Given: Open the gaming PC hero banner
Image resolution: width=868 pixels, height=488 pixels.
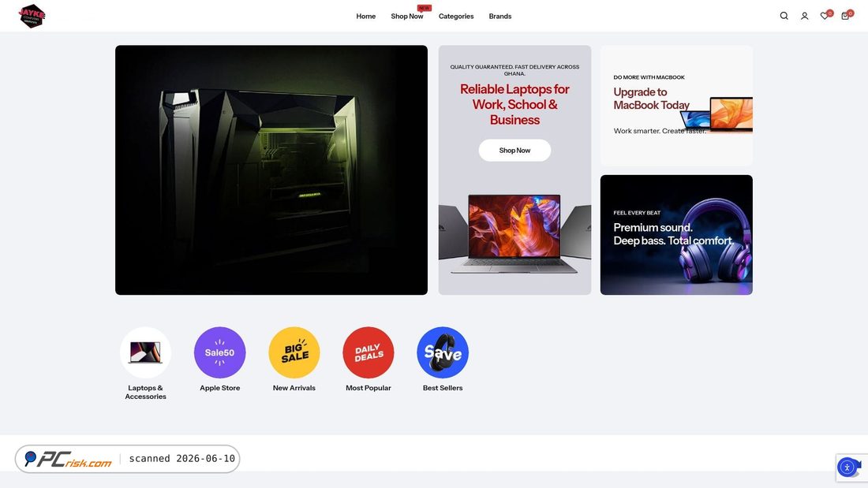Looking at the screenshot, I should click(271, 169).
